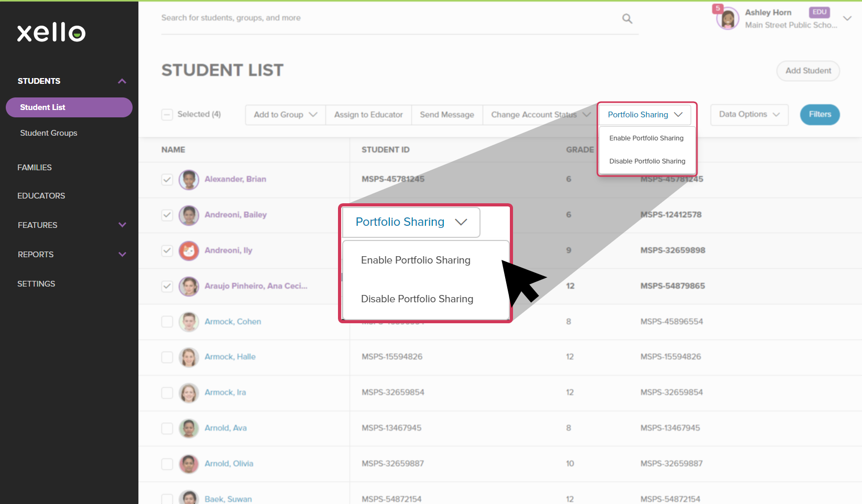Screen dimensions: 862x504
Task: Open the search with the magnifying glass icon
Action: (x=627, y=18)
